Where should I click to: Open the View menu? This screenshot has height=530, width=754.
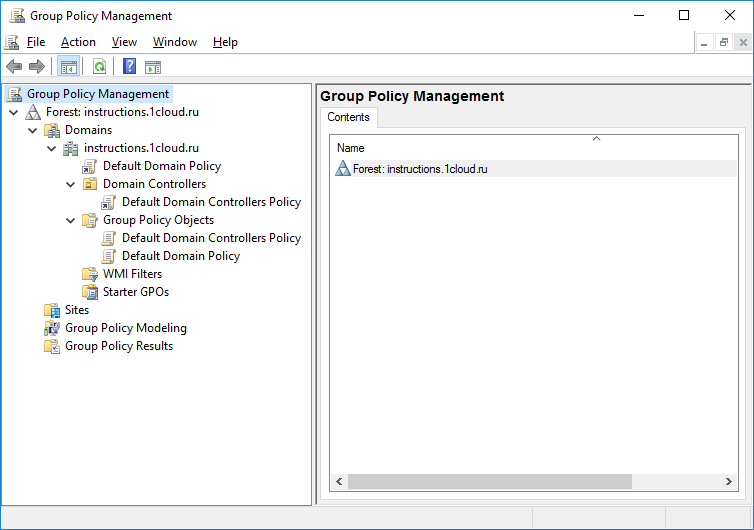124,42
